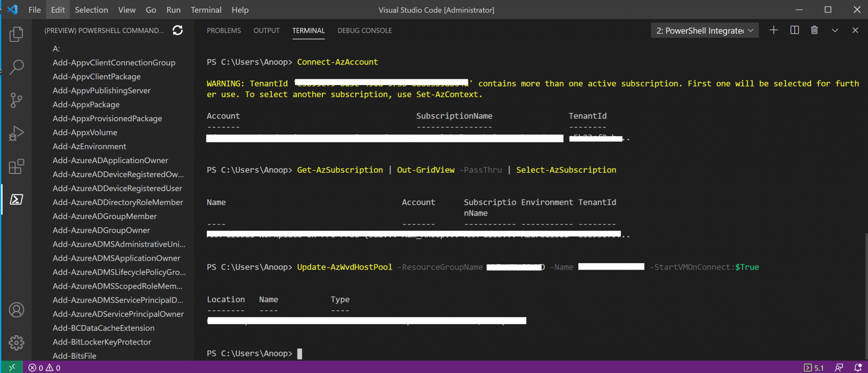Open the Run and Debug view

point(16,133)
